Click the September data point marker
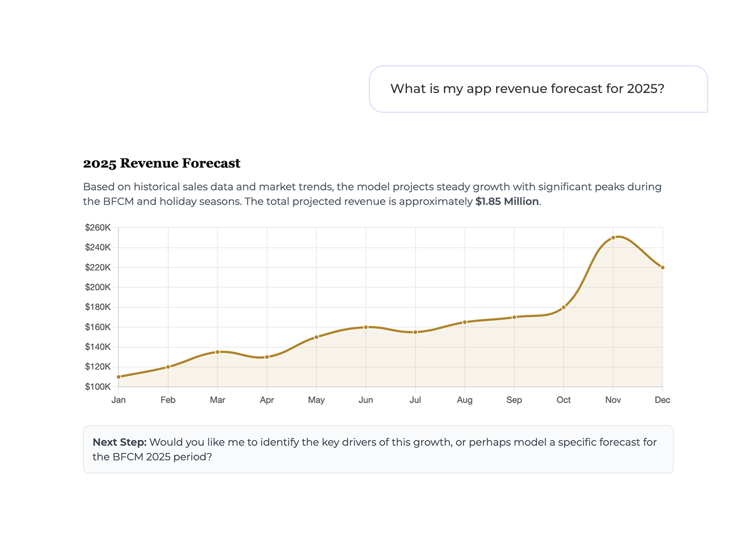The width and height of the screenshot is (756, 545). pos(514,317)
